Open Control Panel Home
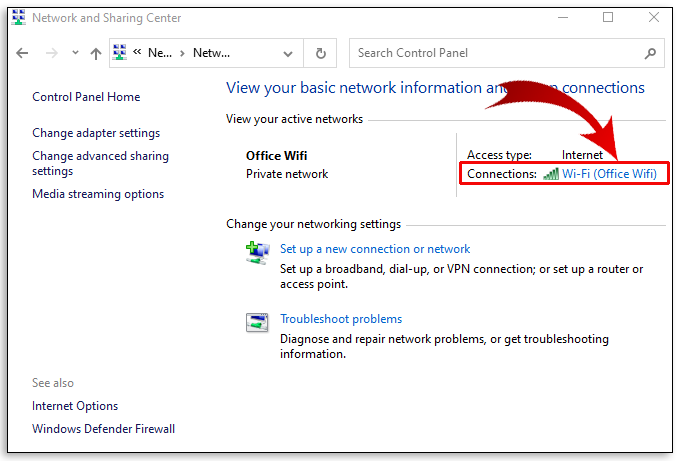681x461 pixels. (x=86, y=97)
